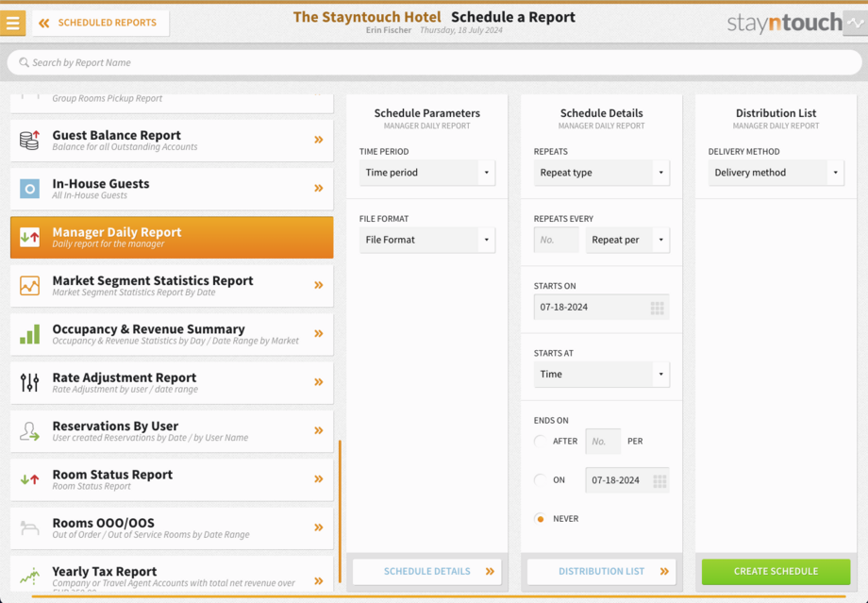The width and height of the screenshot is (868, 603).
Task: Select the Group Rooms Pickup Report row
Action: coord(172,103)
